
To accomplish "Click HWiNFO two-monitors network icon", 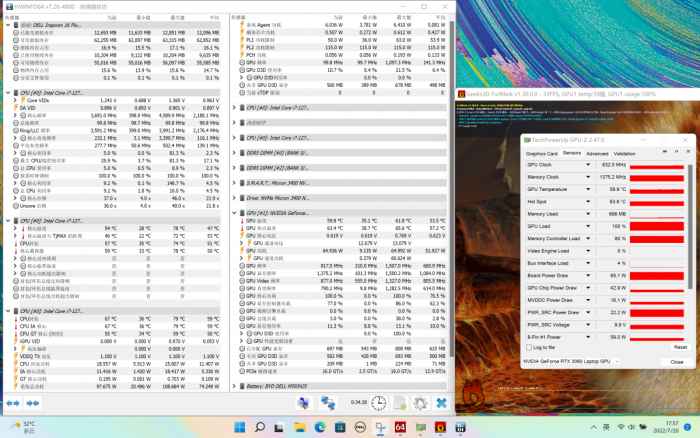I will coord(328,403).
